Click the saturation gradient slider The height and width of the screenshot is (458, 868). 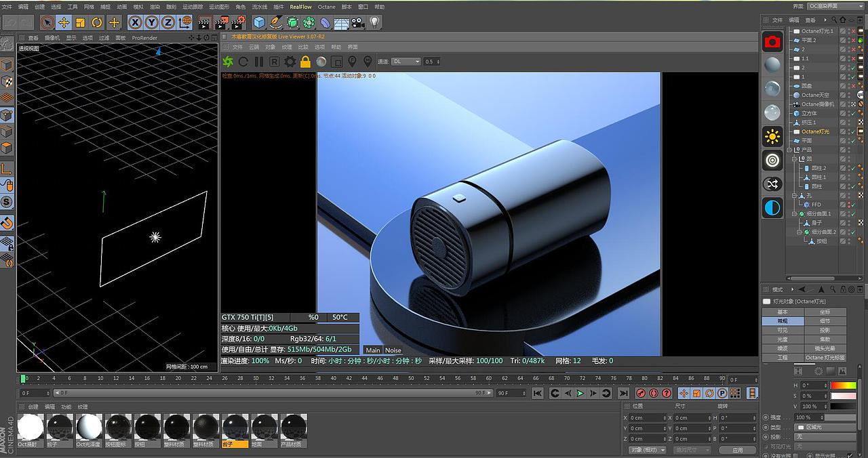(x=843, y=396)
